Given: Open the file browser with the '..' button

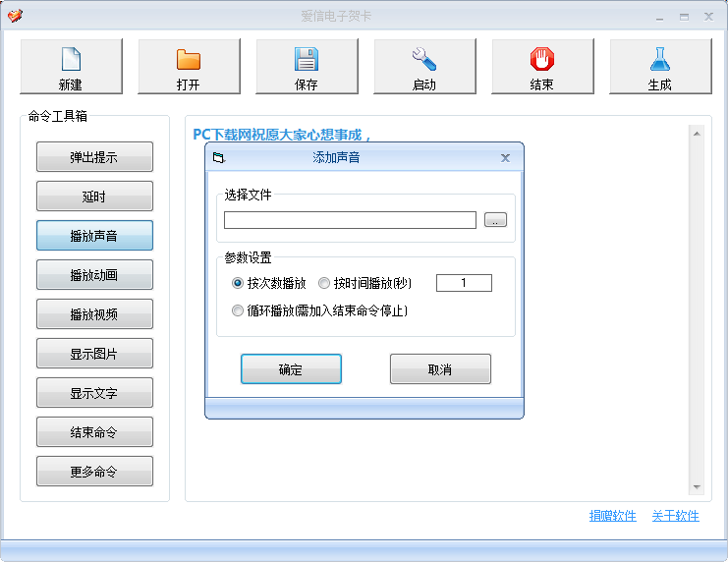Looking at the screenshot, I should click(x=495, y=220).
